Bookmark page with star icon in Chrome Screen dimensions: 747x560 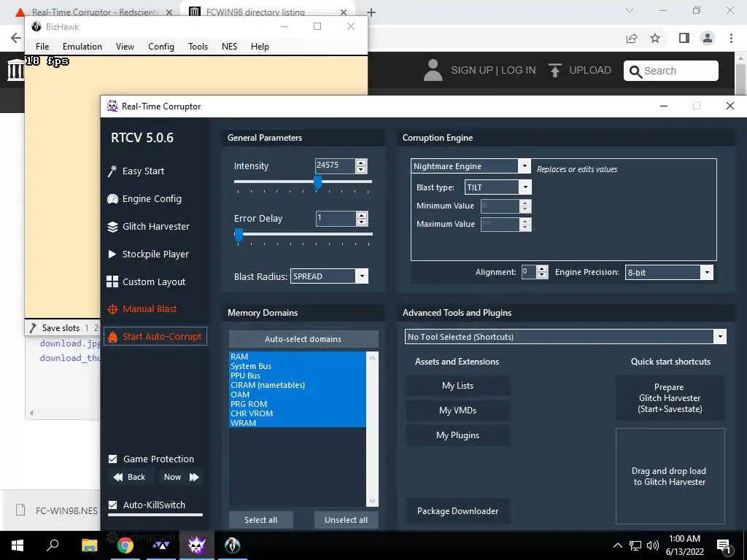click(x=656, y=38)
